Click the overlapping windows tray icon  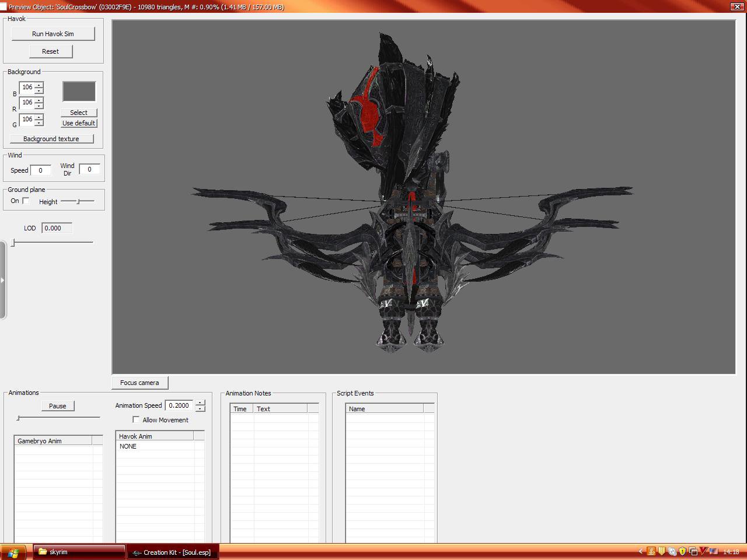click(x=693, y=551)
